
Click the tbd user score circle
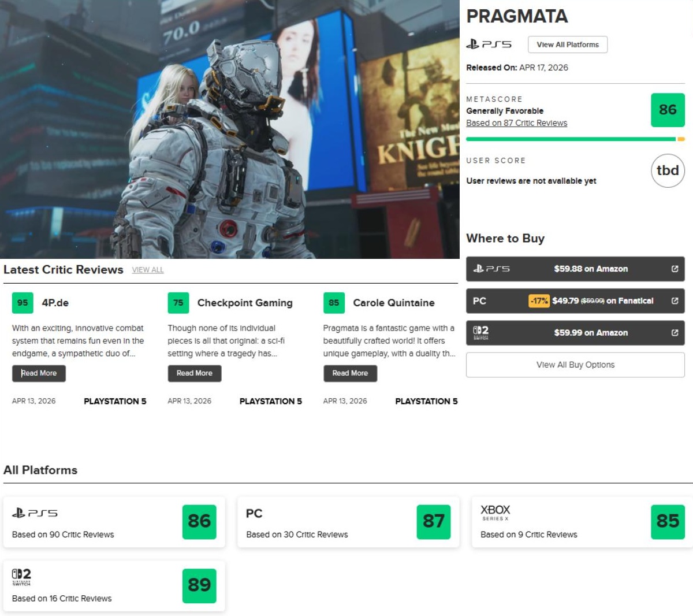click(x=668, y=170)
